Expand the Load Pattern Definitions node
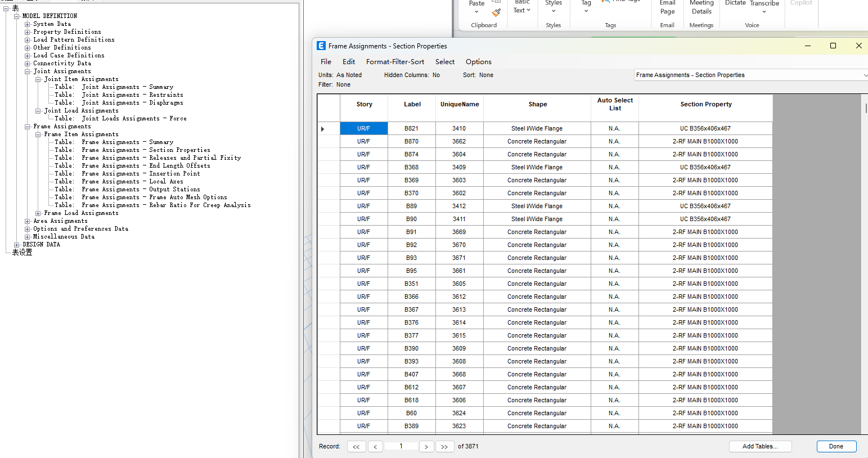The width and height of the screenshot is (868, 458). tap(28, 40)
